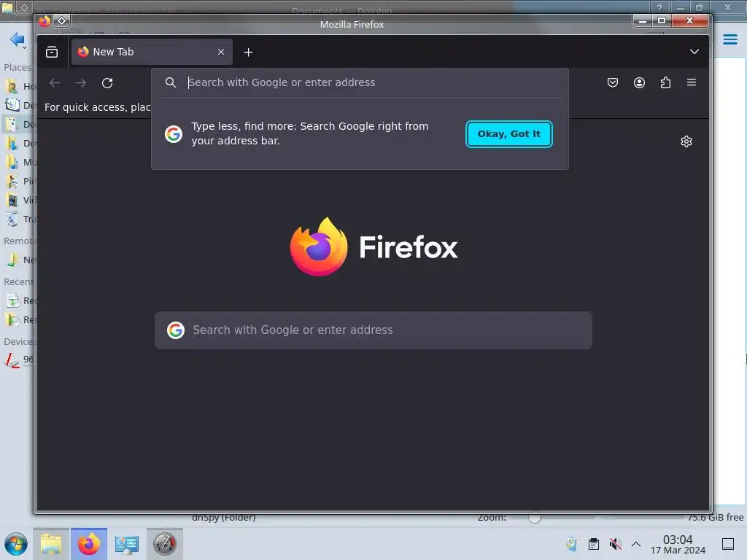The height and width of the screenshot is (560, 747).
Task: Open the Dolphin hamburger menu
Action: pos(729,39)
